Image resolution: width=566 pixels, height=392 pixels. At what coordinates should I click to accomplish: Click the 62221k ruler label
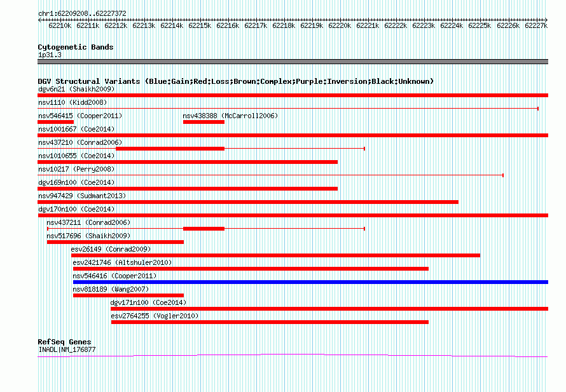368,26
